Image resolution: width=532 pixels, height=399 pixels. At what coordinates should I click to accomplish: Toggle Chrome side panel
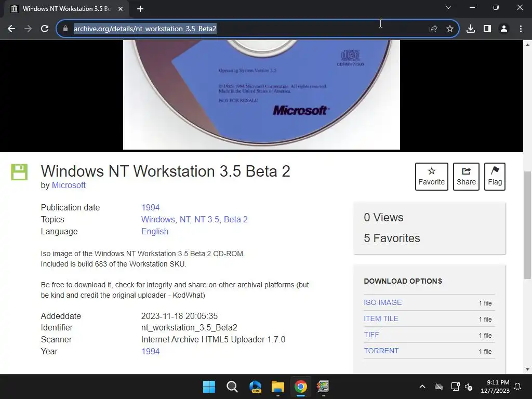[x=487, y=29]
